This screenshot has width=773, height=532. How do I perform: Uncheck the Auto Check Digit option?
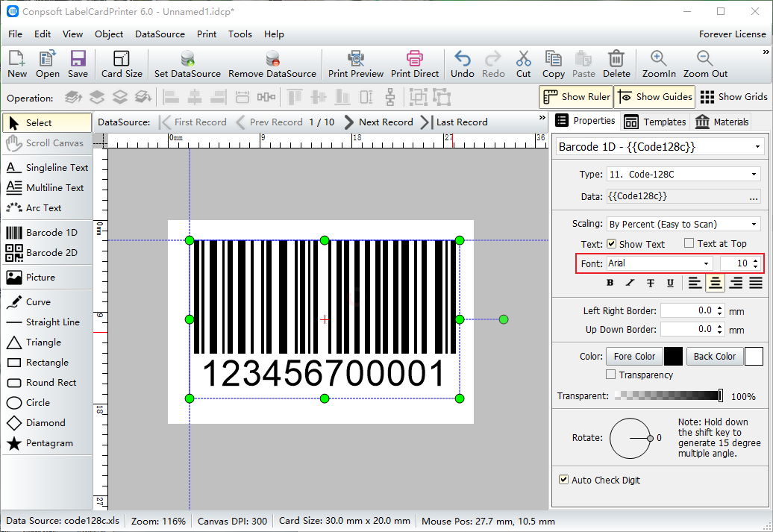click(x=563, y=480)
